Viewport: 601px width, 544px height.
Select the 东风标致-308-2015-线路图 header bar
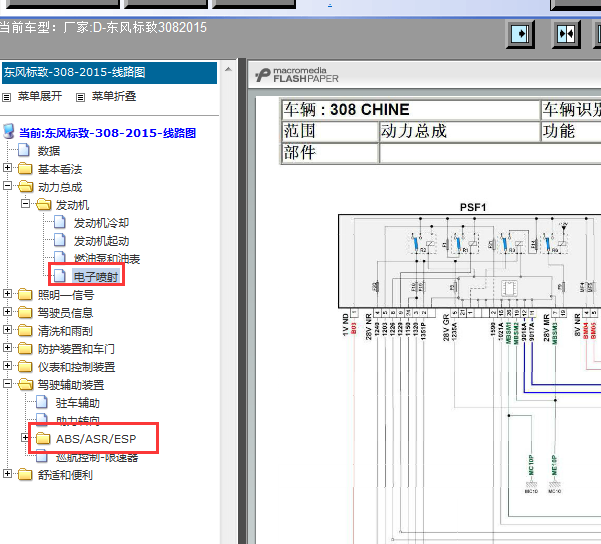(x=109, y=72)
